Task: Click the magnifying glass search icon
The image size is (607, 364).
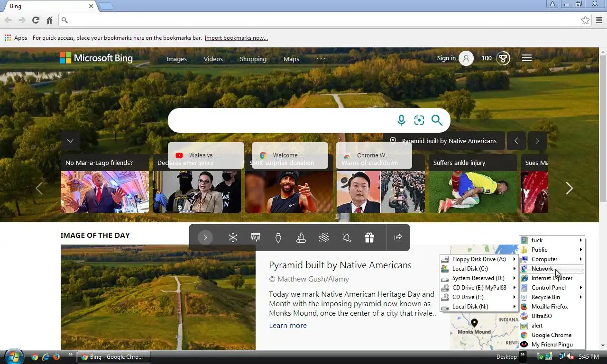Action: coord(437,120)
